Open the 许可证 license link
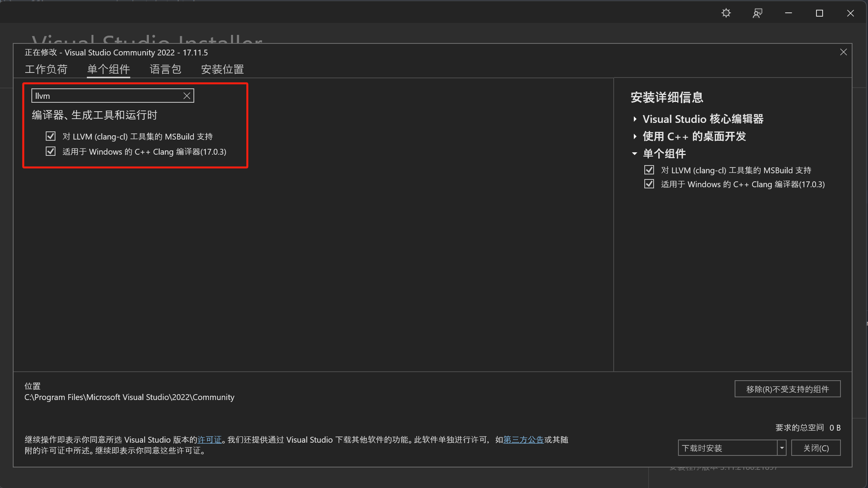Image resolution: width=868 pixels, height=488 pixels. (x=209, y=440)
